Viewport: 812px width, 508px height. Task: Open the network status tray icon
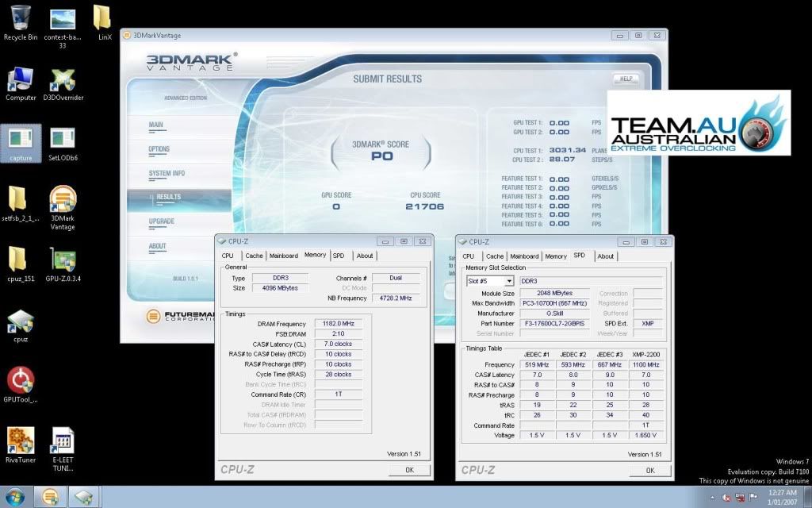[740, 498]
